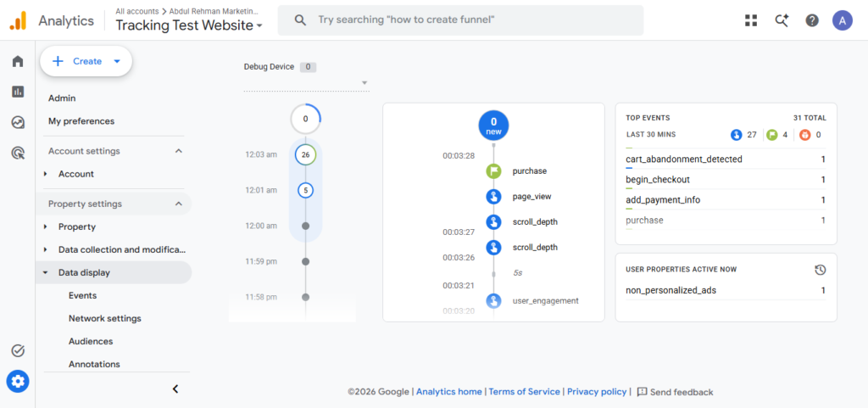
Task: Click the Admin gear icon
Action: pos(18,381)
